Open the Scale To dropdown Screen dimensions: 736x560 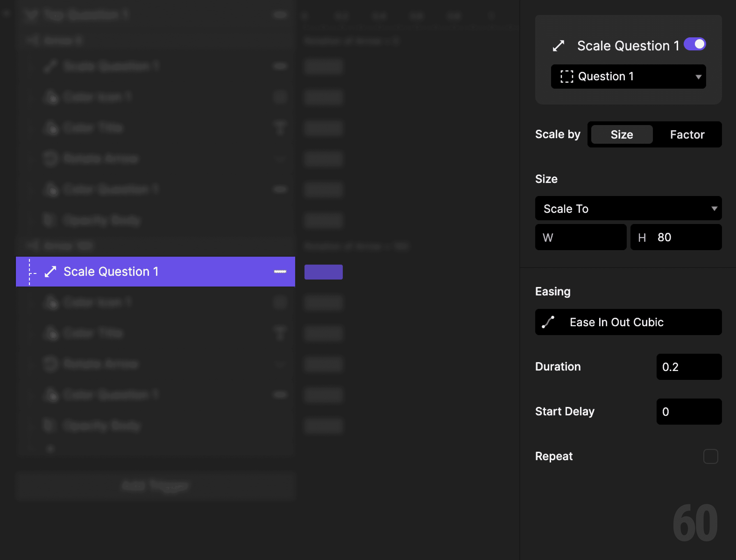coord(628,208)
